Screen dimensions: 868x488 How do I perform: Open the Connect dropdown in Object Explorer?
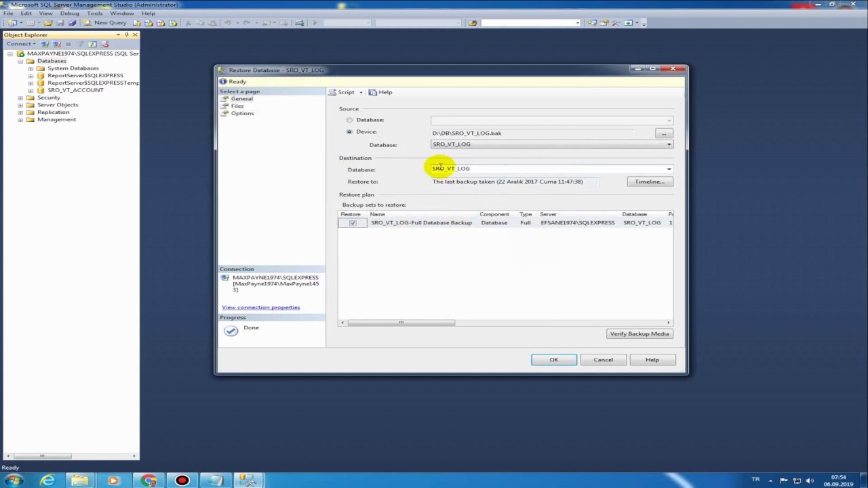click(34, 44)
